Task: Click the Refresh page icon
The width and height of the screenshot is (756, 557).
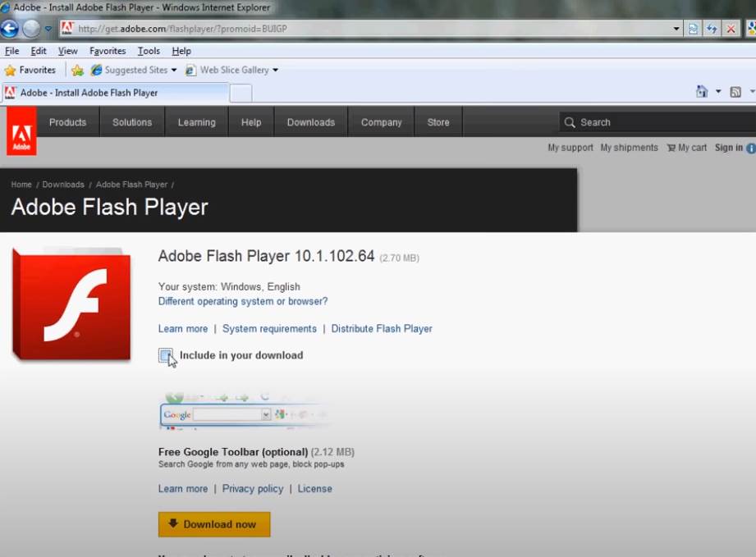Action: [712, 28]
